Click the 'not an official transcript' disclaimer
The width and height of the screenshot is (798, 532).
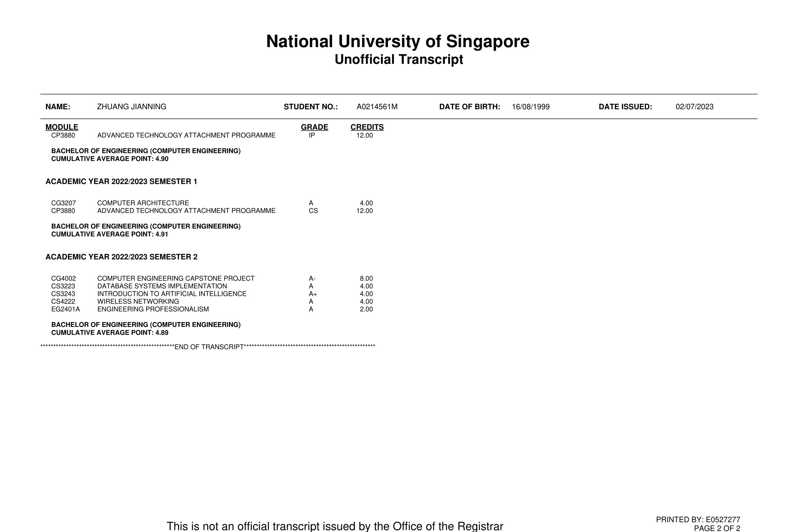335,526
